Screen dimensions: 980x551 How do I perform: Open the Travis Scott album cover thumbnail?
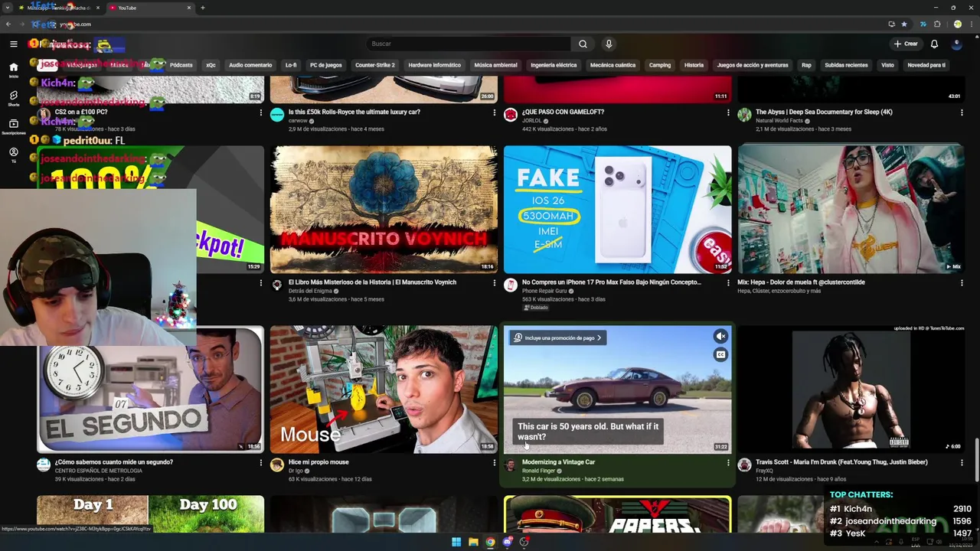pyautogui.click(x=851, y=390)
